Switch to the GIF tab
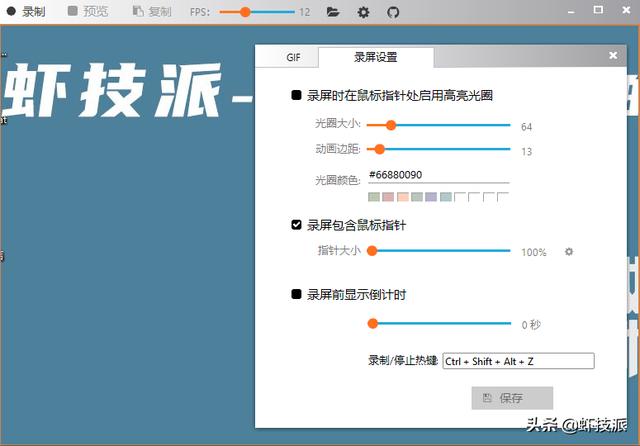The height and width of the screenshot is (446, 640). [293, 57]
